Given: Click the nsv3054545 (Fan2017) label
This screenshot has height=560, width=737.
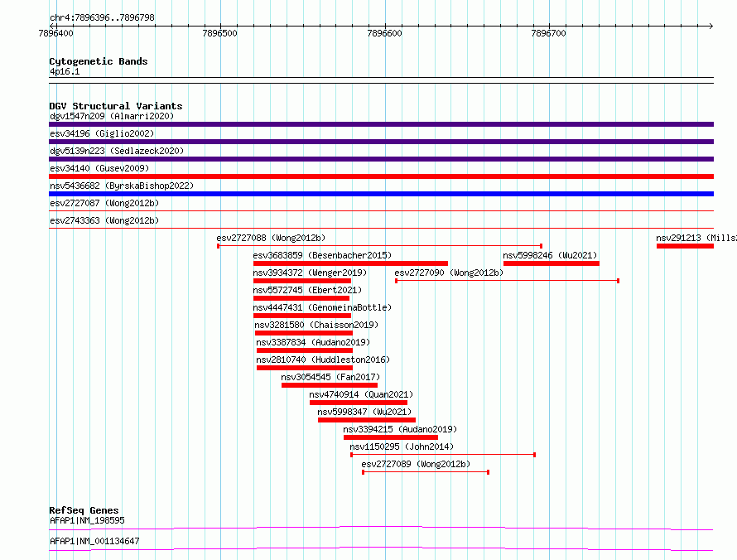Looking at the screenshot, I should click(330, 377).
